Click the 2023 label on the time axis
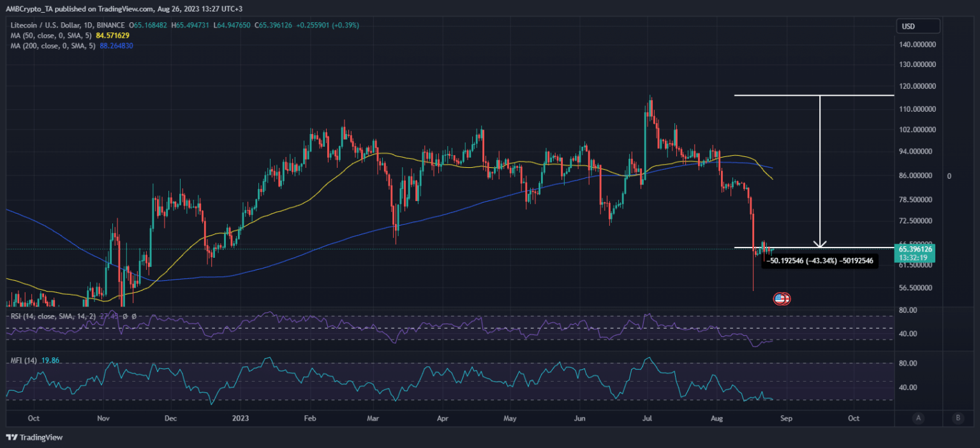Viewport: 980px width, 448px height. (x=241, y=419)
